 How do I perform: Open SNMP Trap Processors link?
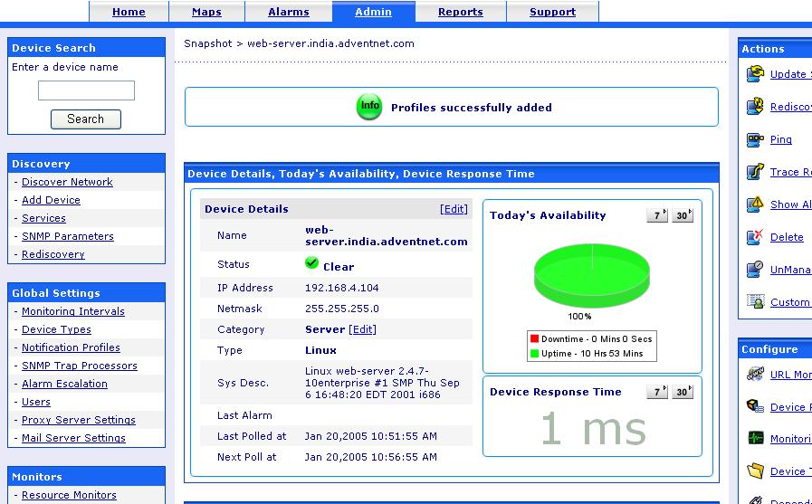[80, 366]
